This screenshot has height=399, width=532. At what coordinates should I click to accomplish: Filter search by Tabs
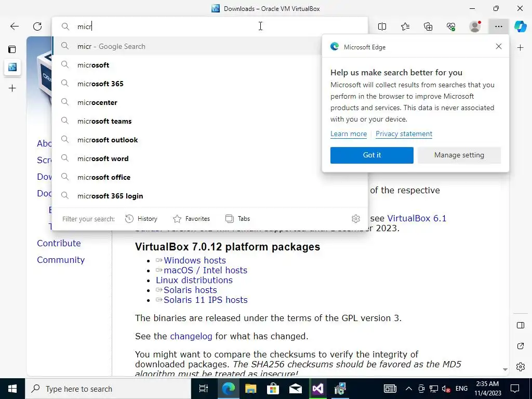click(x=237, y=219)
